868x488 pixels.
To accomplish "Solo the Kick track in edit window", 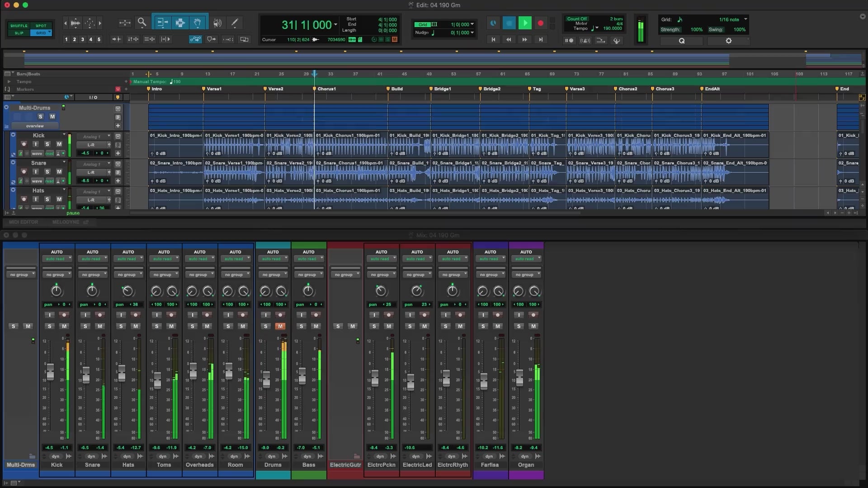I will (x=47, y=144).
